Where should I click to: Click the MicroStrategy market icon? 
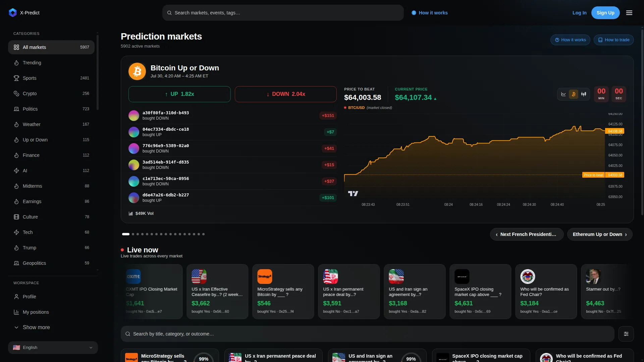265,277
